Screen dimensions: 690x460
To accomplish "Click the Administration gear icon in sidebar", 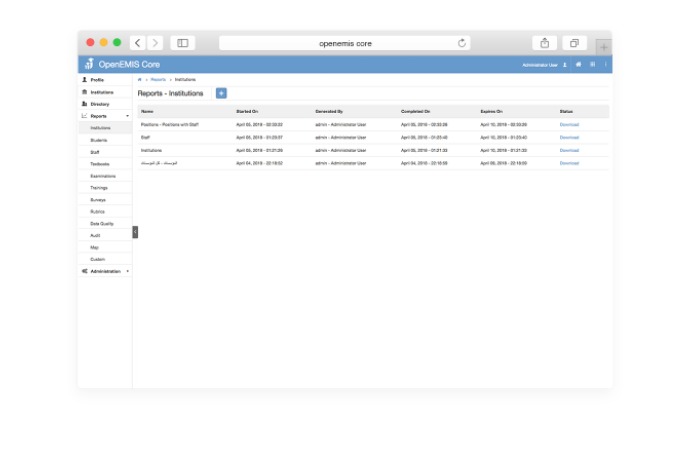I will 84,271.
